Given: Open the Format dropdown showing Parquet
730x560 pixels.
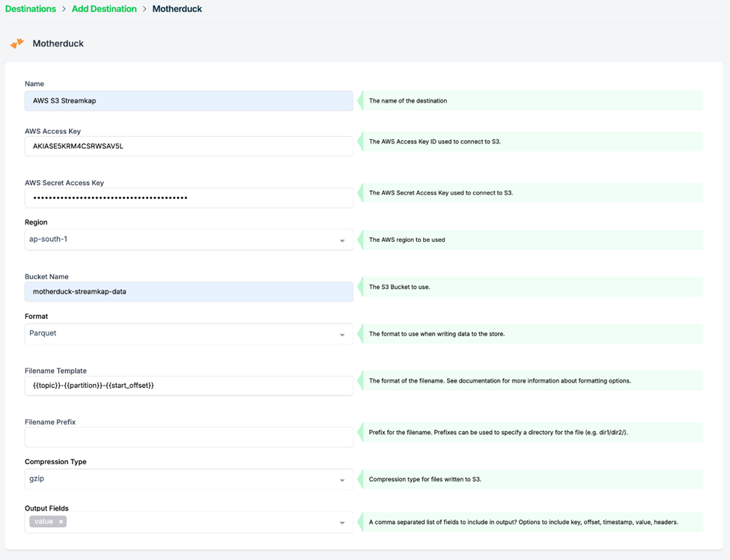Looking at the screenshot, I should click(x=189, y=333).
